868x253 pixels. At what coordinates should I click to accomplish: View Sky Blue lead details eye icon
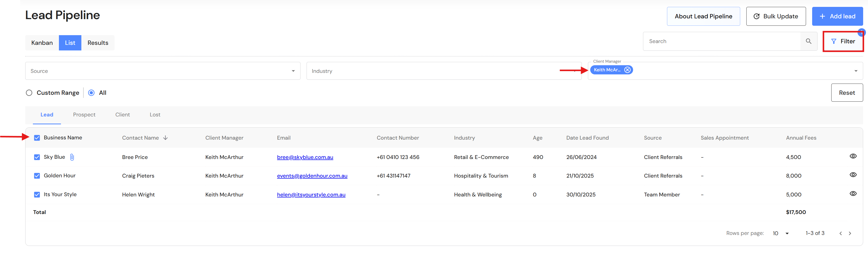[x=853, y=156]
